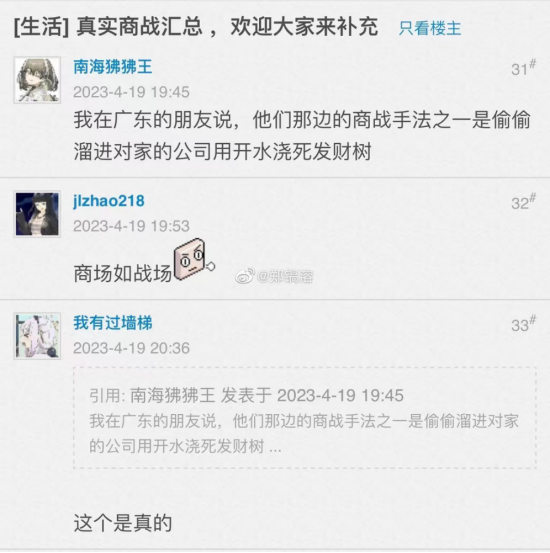Image resolution: width=550 pixels, height=553 pixels.
Task: Click the Weibo watermark logo
Action: point(244,276)
